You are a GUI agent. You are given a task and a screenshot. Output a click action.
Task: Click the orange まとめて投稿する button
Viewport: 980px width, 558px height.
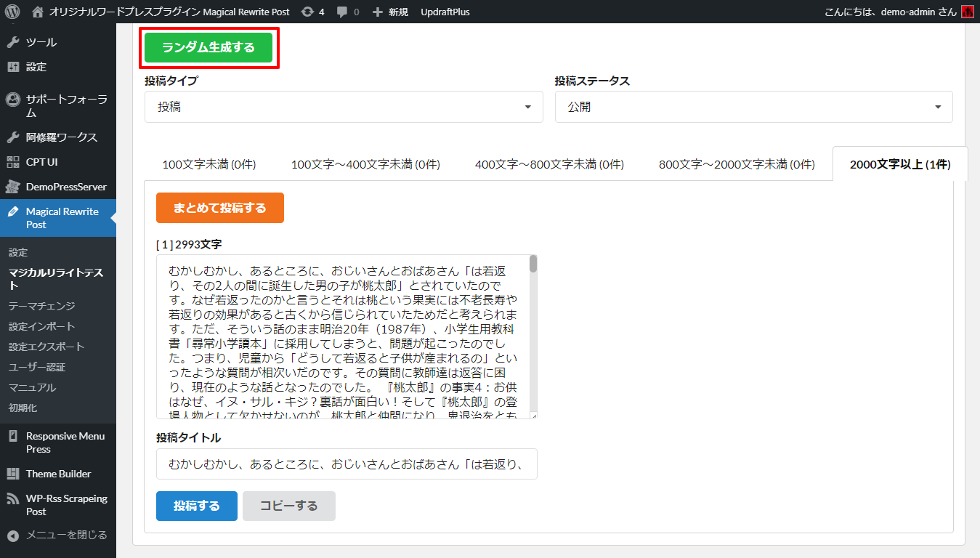(x=219, y=208)
